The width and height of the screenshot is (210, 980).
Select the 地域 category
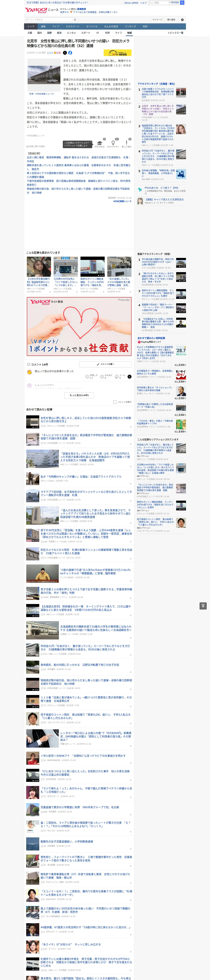pos(129,33)
